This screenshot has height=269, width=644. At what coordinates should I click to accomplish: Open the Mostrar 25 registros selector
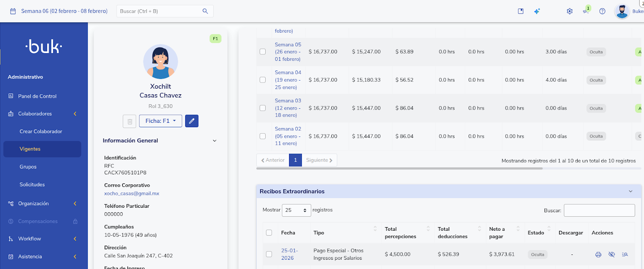pyautogui.click(x=296, y=210)
